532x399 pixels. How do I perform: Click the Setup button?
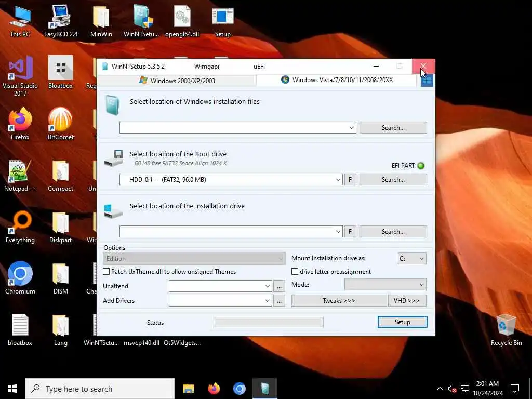tap(403, 322)
